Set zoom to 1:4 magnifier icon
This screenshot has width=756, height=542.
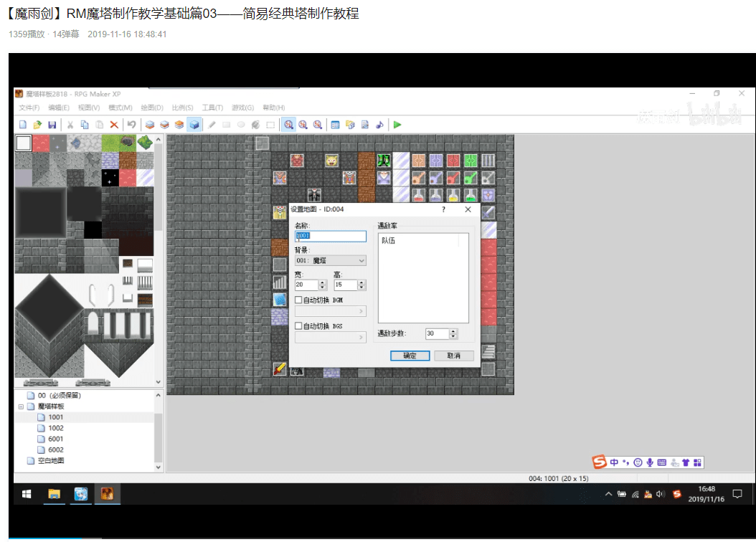click(317, 125)
